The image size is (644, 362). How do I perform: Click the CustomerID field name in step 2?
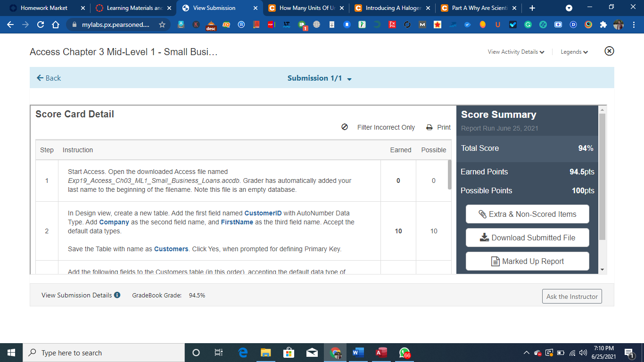coord(263,213)
